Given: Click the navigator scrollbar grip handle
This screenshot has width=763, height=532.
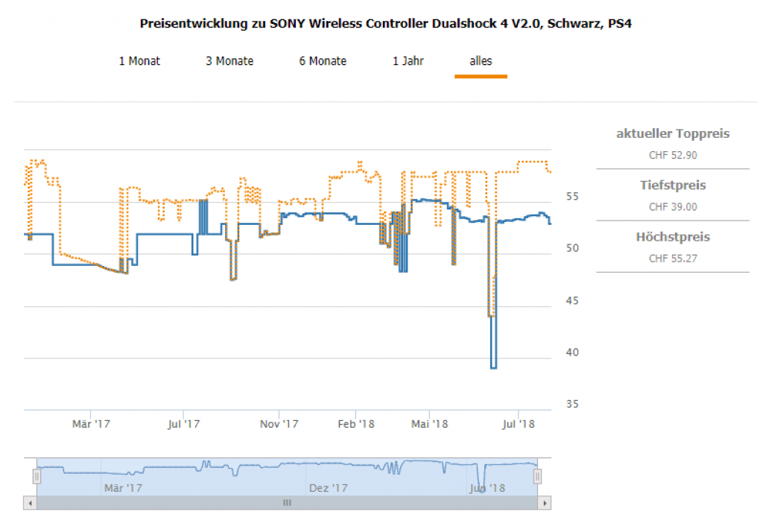Looking at the screenshot, I should [287, 504].
